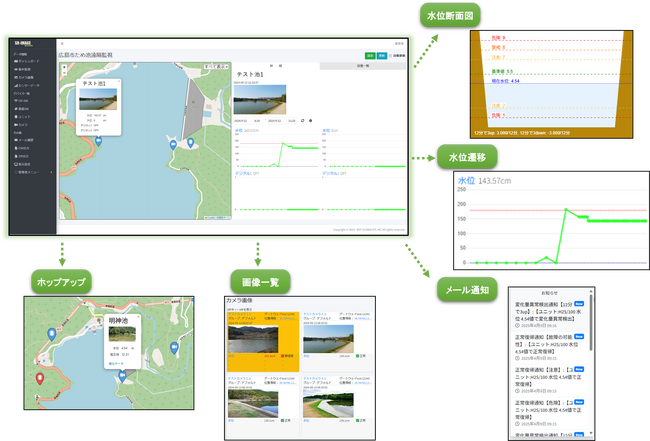Toggle the 自動更新 checkbox

click(390, 55)
